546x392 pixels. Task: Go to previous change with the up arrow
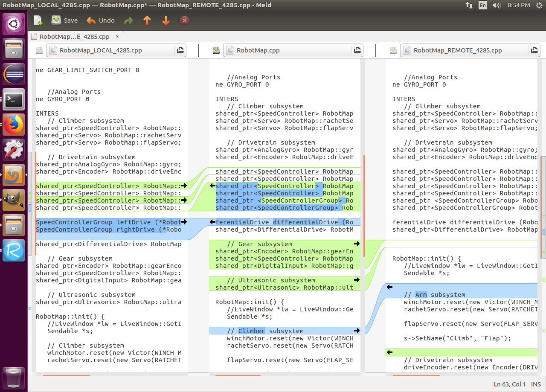[x=147, y=20]
